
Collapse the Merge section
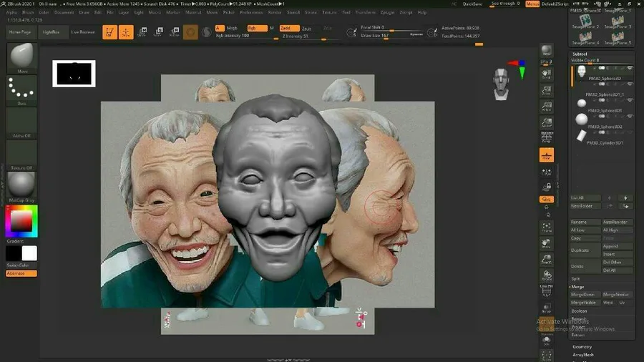tap(577, 286)
